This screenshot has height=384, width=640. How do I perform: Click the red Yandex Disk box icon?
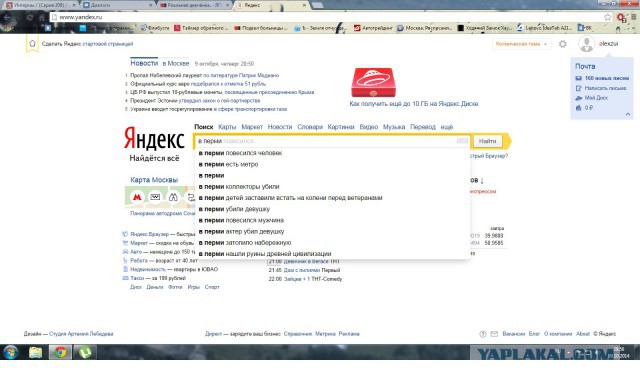point(373,82)
